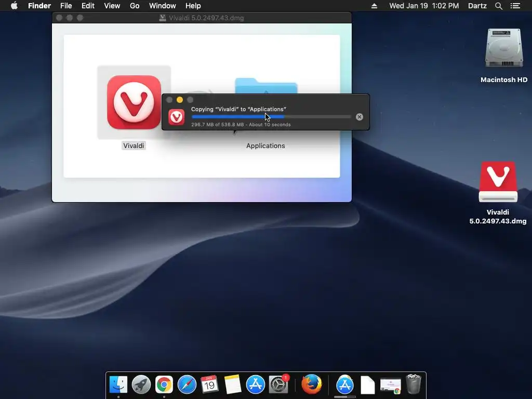Click the date and time in menu bar

[x=424, y=6]
